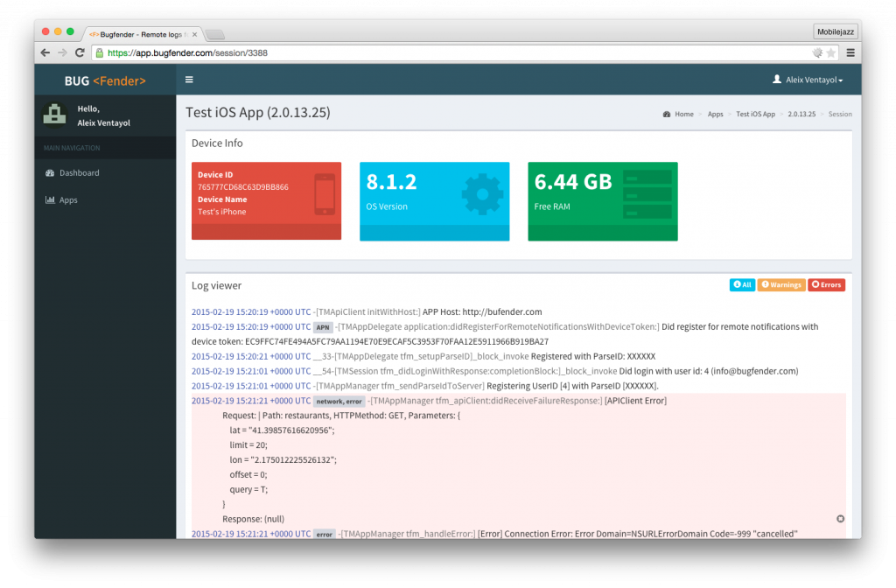Click the red Device ID card

(266, 200)
